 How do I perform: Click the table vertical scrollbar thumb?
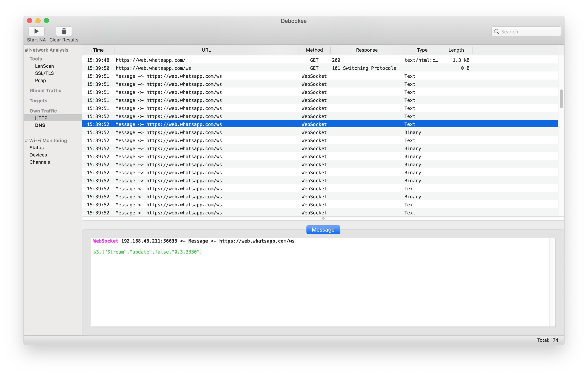(x=561, y=99)
